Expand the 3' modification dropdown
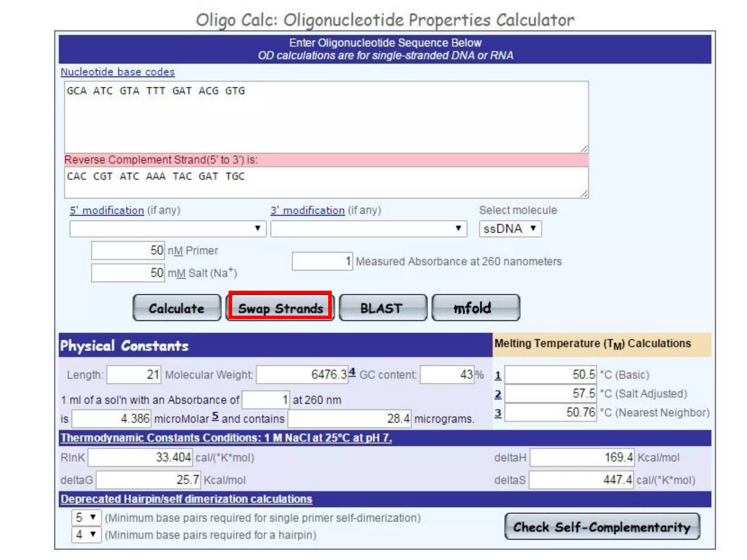The image size is (747, 560). [x=368, y=229]
